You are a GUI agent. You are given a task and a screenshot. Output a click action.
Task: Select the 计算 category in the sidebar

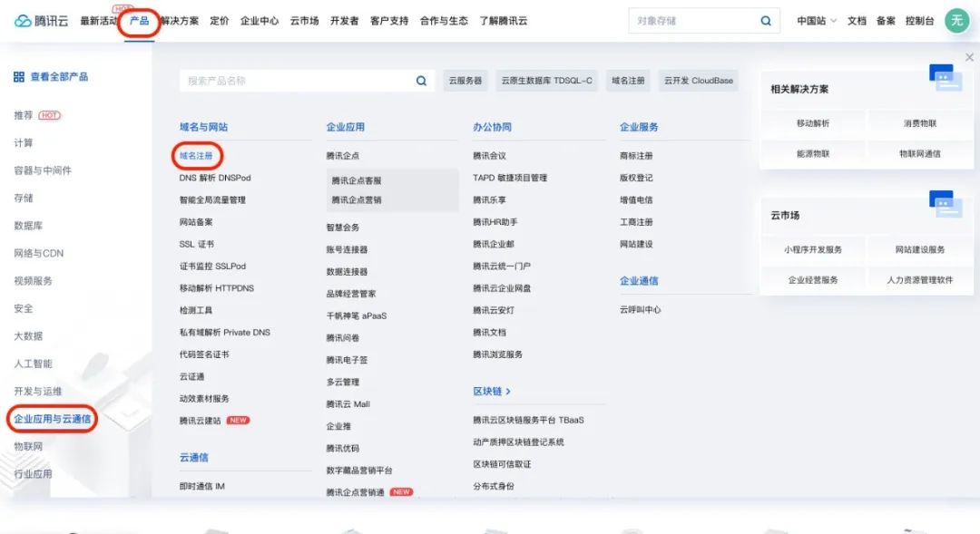point(23,143)
